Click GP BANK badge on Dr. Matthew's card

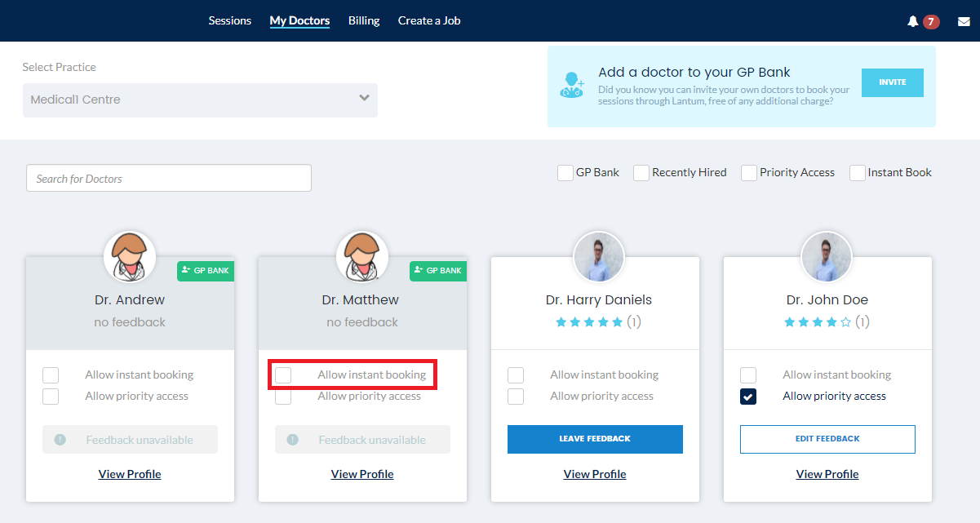[x=438, y=271]
